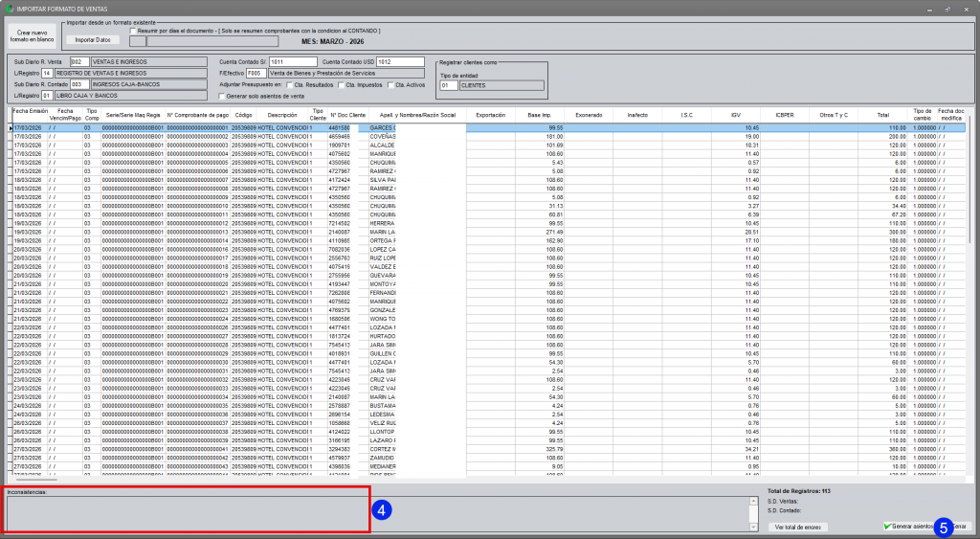This screenshot has height=539, width=980.
Task: Click the 'I.S.C' column header
Action: point(687,115)
